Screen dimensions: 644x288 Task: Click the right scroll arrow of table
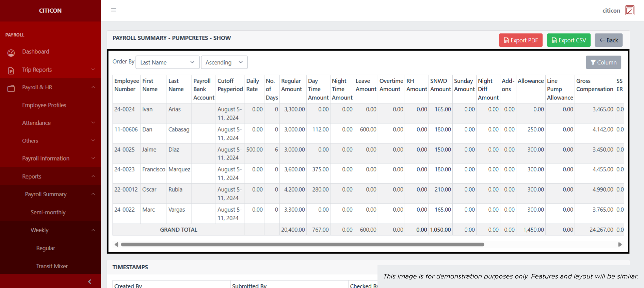(619, 244)
